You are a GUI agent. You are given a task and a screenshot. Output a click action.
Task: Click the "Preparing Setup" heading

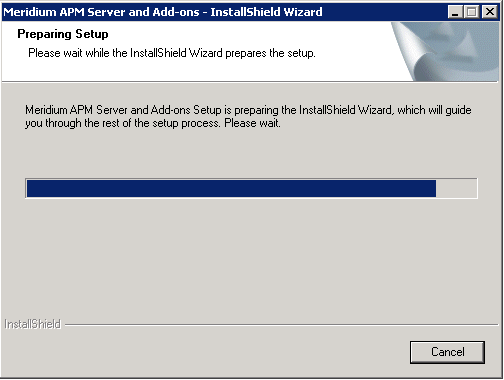(63, 34)
